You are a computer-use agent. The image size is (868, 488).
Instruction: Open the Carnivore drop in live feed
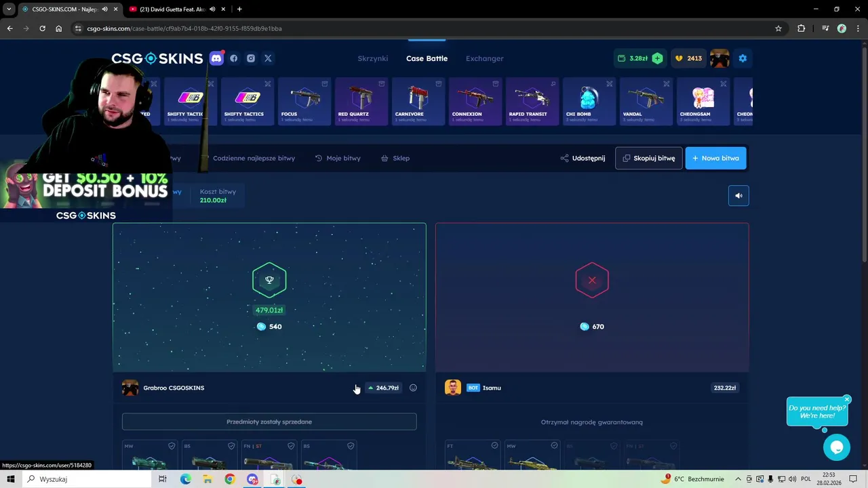tap(418, 102)
